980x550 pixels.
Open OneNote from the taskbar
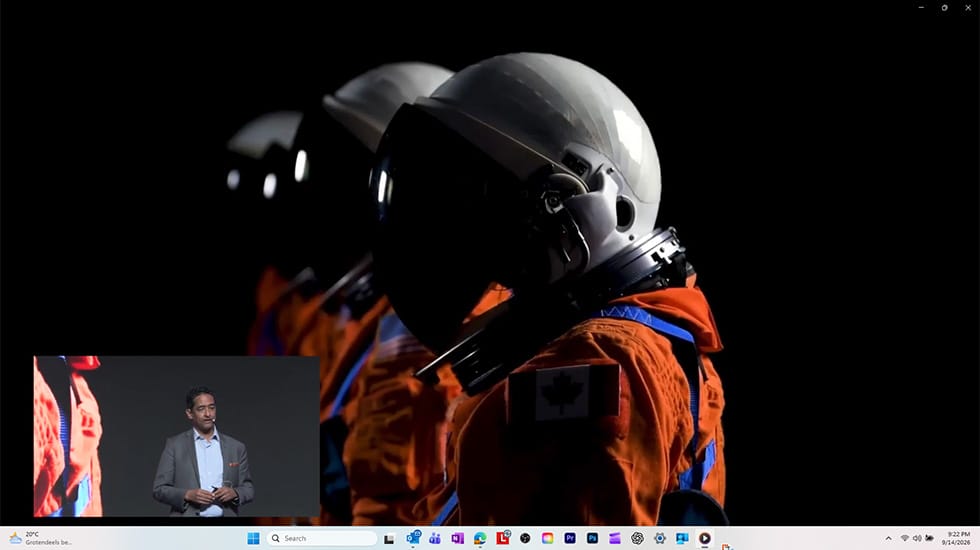(x=458, y=538)
